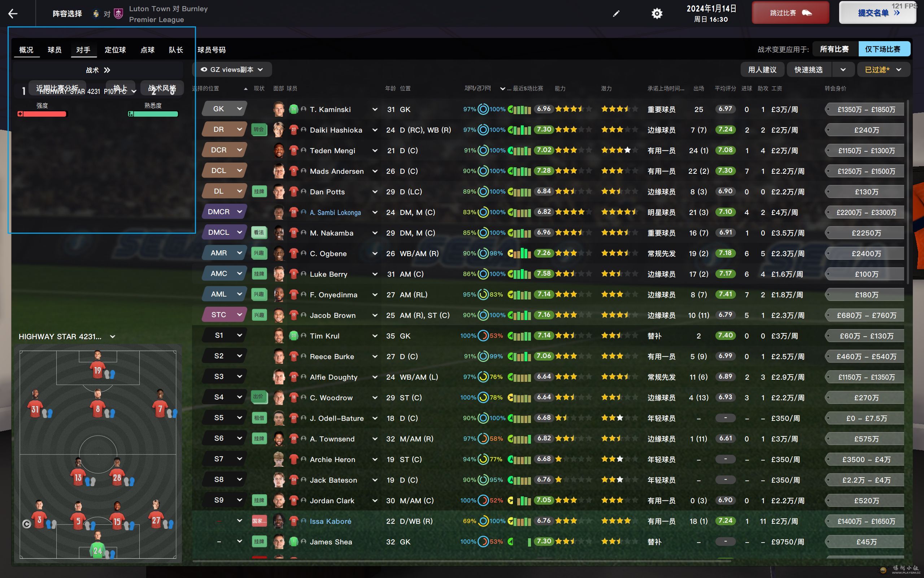Screen dimensions: 924x578
Task: Click the 租借 status badge for J. Odell-Bature
Action: (259, 418)
